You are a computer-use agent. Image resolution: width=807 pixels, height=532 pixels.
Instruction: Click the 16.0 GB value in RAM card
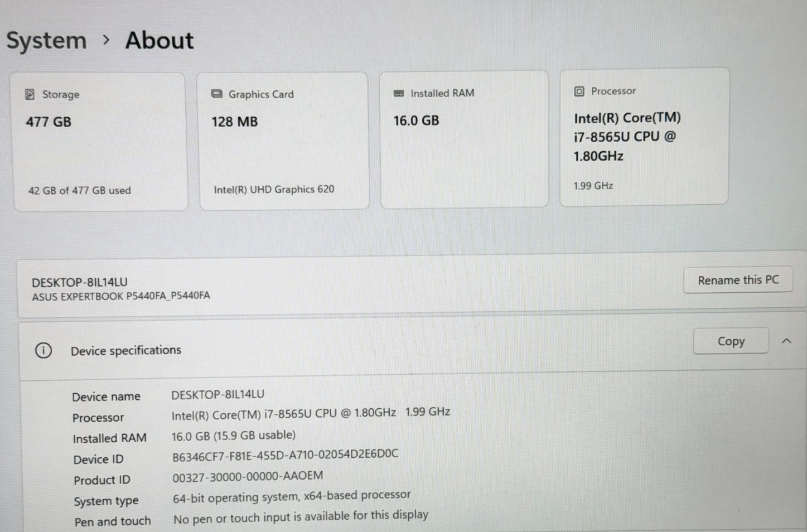pyautogui.click(x=416, y=120)
